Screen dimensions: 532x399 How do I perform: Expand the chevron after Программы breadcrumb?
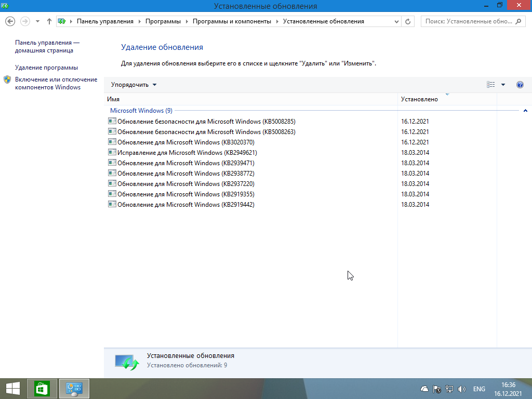[x=187, y=21]
